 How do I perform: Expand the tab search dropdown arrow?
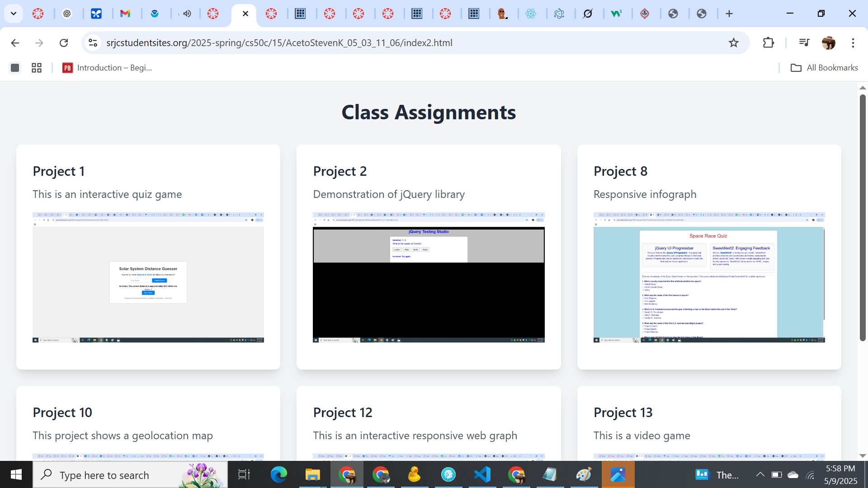[14, 14]
